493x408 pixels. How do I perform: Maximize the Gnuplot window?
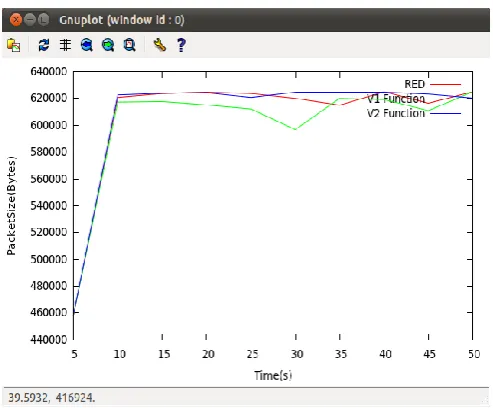click(43, 20)
